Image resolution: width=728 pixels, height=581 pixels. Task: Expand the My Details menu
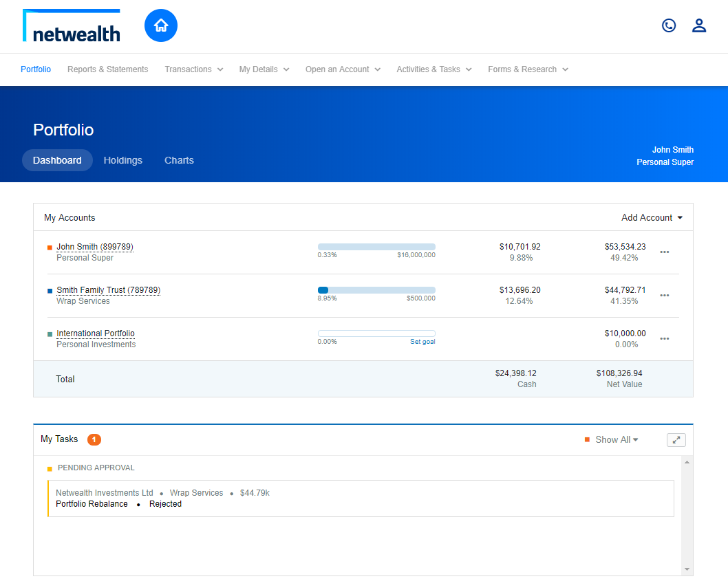point(264,69)
